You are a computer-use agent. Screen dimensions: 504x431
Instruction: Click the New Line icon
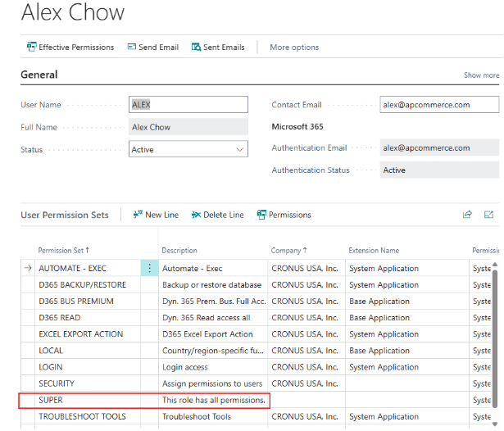coord(138,215)
